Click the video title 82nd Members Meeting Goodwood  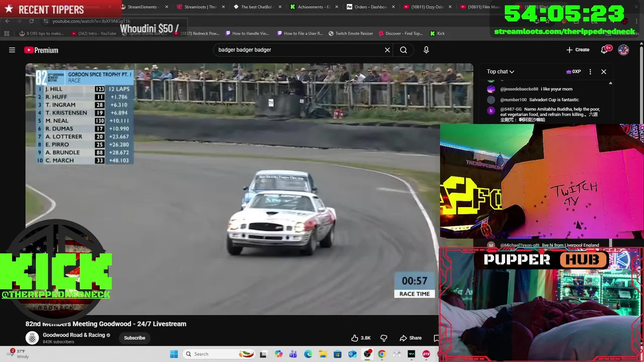coord(106,324)
